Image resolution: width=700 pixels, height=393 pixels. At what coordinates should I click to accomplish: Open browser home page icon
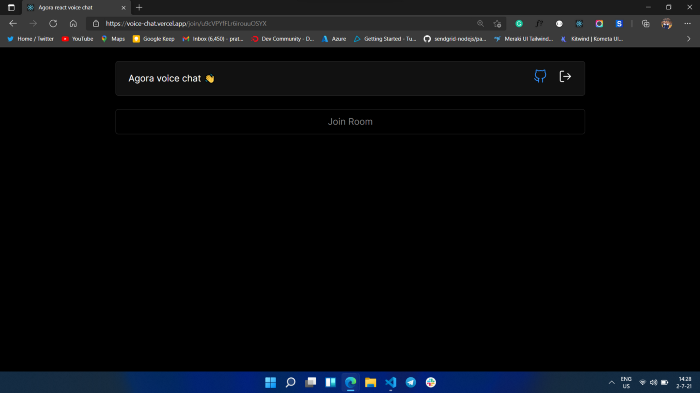click(73, 24)
